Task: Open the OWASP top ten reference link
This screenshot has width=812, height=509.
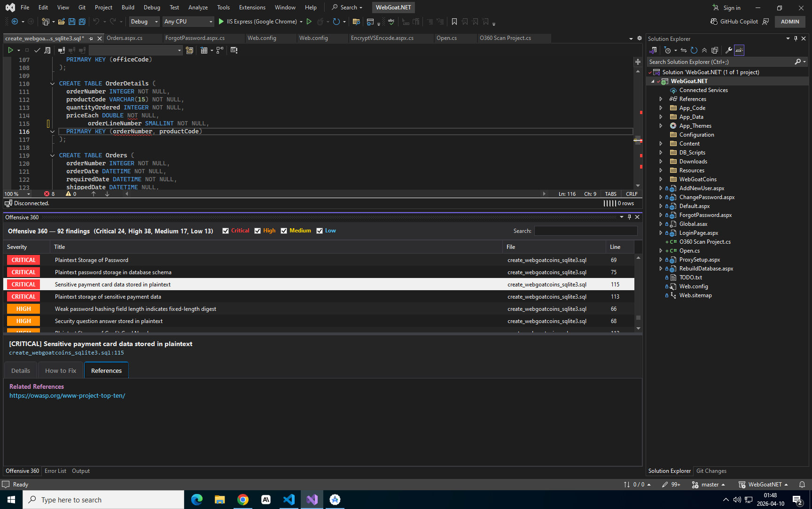Action: point(67,395)
